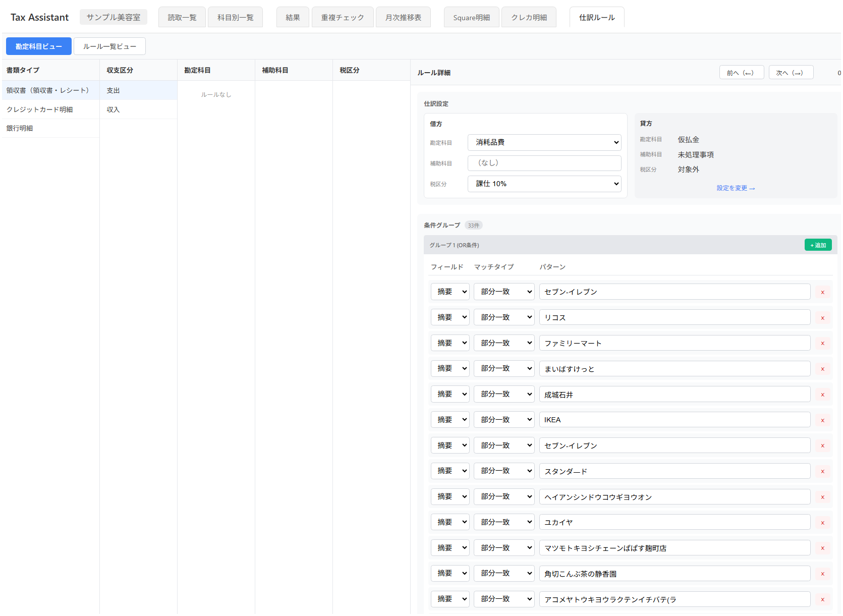Delete the まいばすけっと pattern row
The width and height of the screenshot is (843, 616).
click(822, 369)
